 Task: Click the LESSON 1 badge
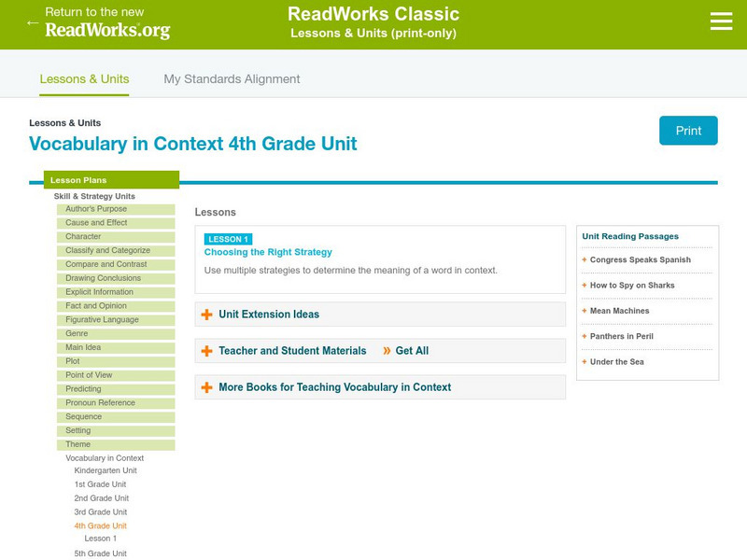228,239
